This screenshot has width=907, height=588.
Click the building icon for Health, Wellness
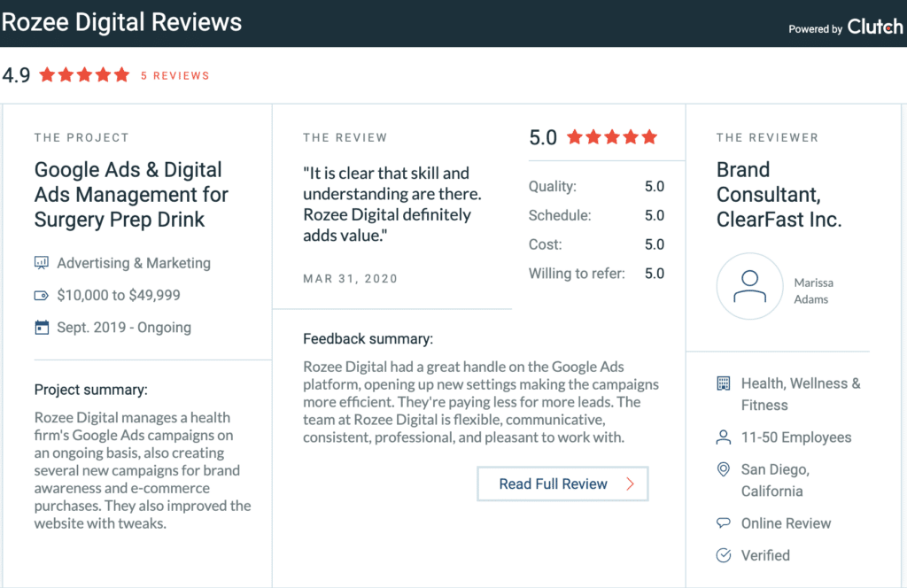pyautogui.click(x=724, y=383)
